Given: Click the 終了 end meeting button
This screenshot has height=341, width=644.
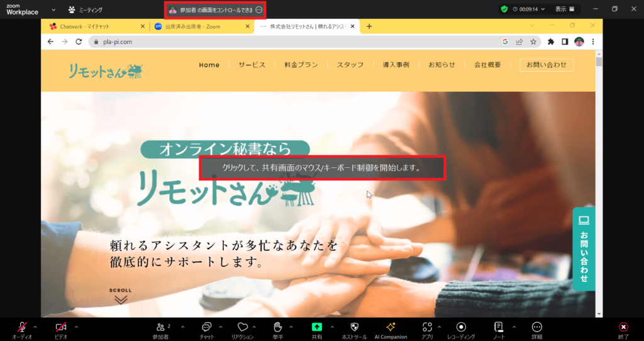Looking at the screenshot, I should coord(623,327).
